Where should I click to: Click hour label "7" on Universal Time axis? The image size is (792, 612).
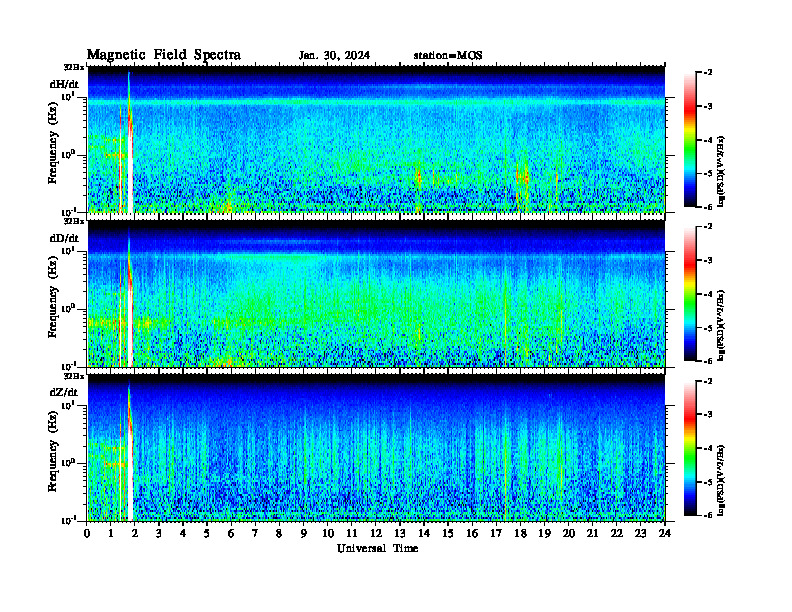click(255, 534)
